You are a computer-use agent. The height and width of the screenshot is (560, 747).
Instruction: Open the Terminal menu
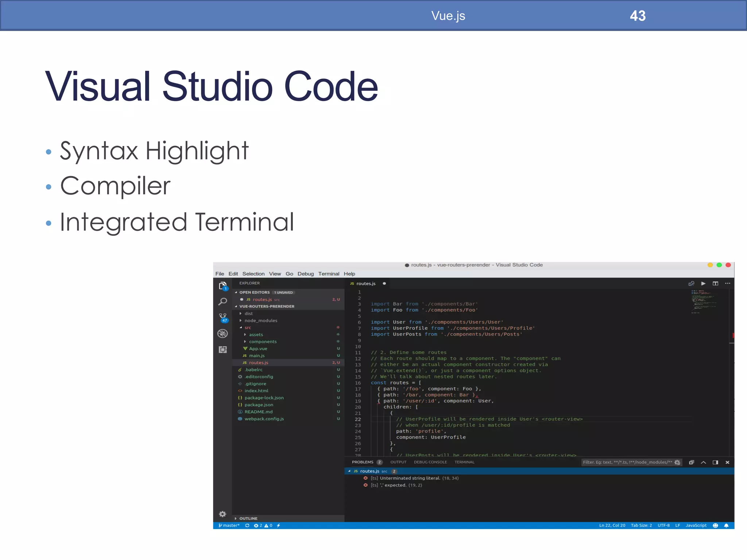click(328, 274)
